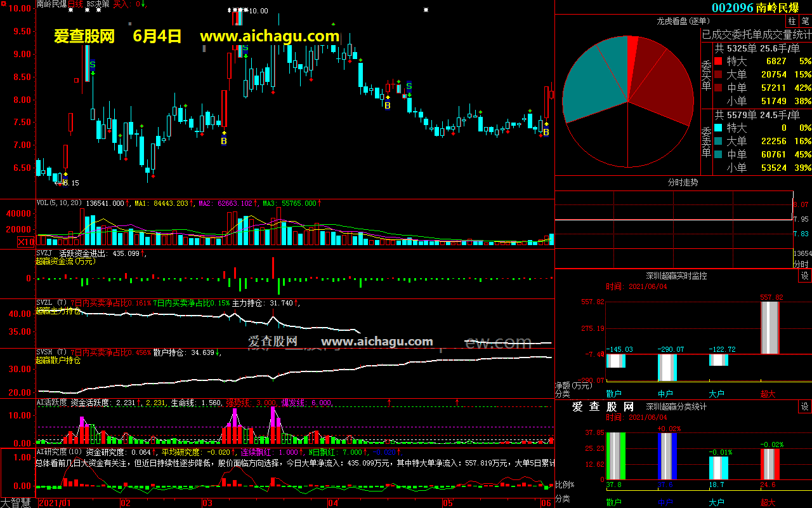Screen dimensions: 812x508
Task: Click the 强势线: 3.000 label
Action: tap(251, 403)
